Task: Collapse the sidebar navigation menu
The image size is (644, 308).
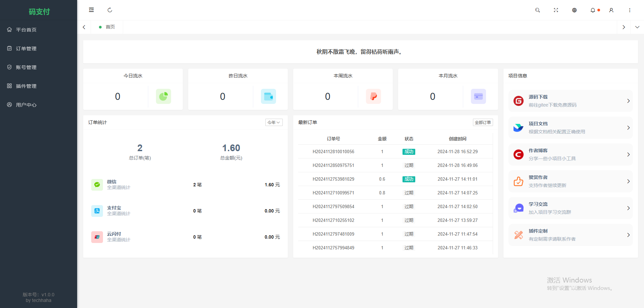Action: coord(91,10)
